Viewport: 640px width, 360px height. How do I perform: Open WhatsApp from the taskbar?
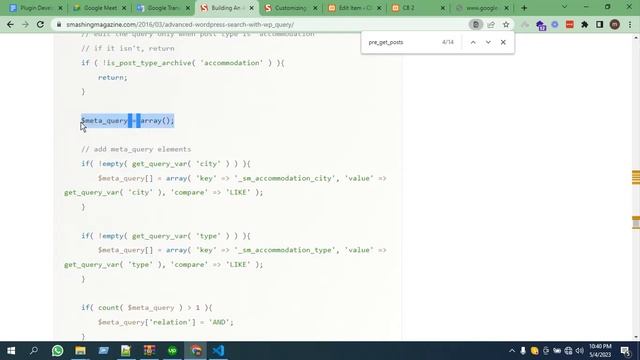[x=58, y=351]
